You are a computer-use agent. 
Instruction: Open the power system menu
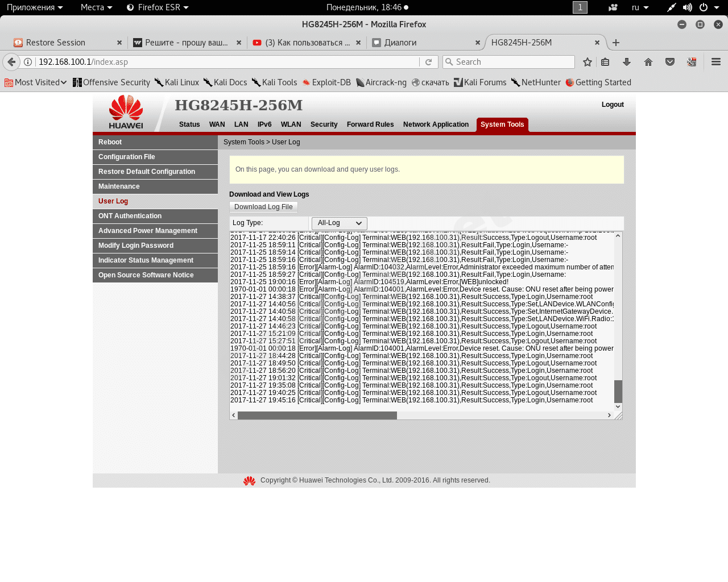click(x=708, y=7)
